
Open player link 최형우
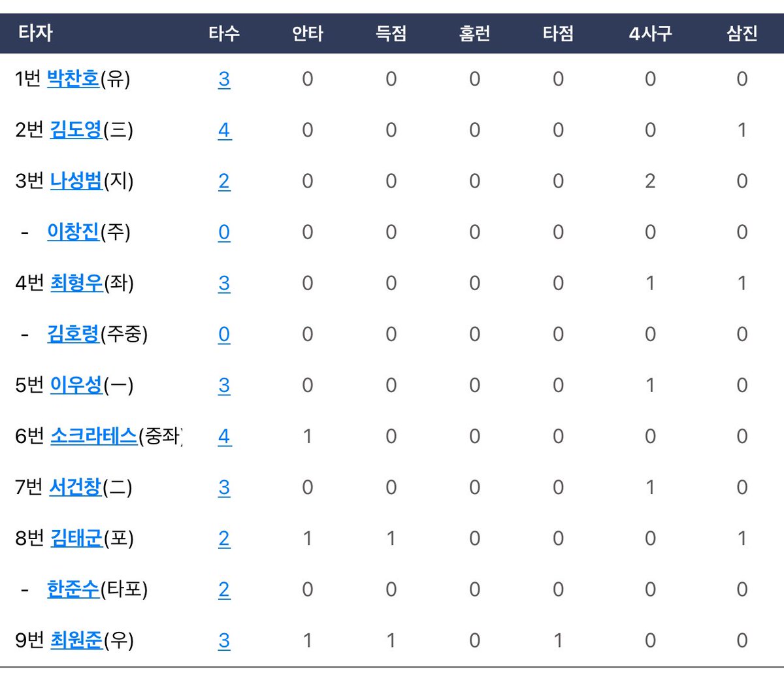(76, 283)
